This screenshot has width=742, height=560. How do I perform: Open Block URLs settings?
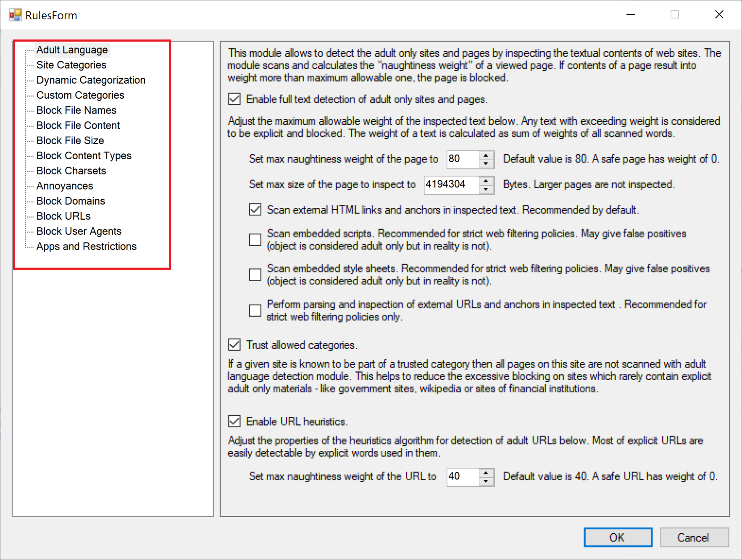point(63,216)
